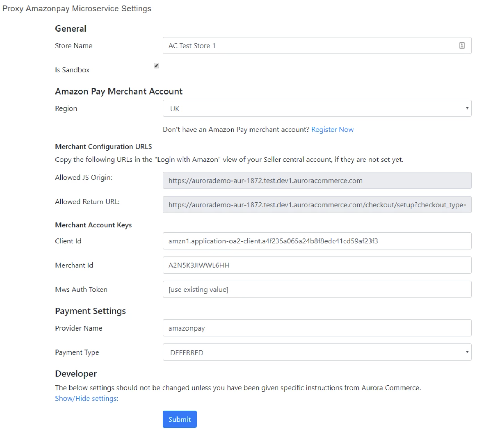Screen dimensions: 504x434
Task: Click the "Is Sandbox" label
Action: (x=72, y=70)
